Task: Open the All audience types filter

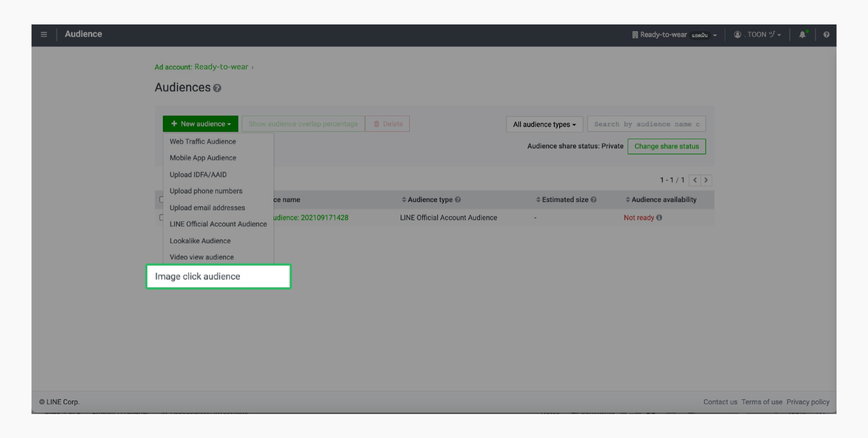Action: tap(544, 124)
